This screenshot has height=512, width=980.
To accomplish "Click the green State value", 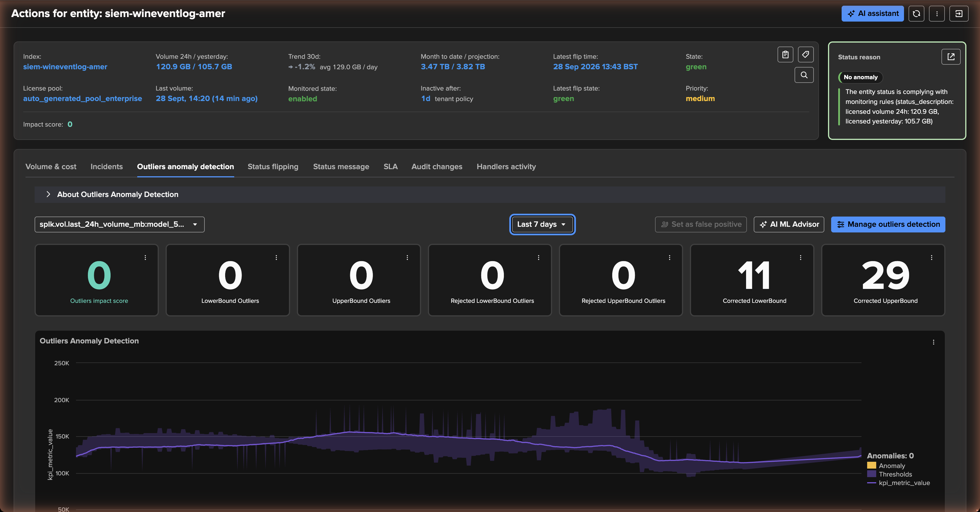I will [x=696, y=67].
